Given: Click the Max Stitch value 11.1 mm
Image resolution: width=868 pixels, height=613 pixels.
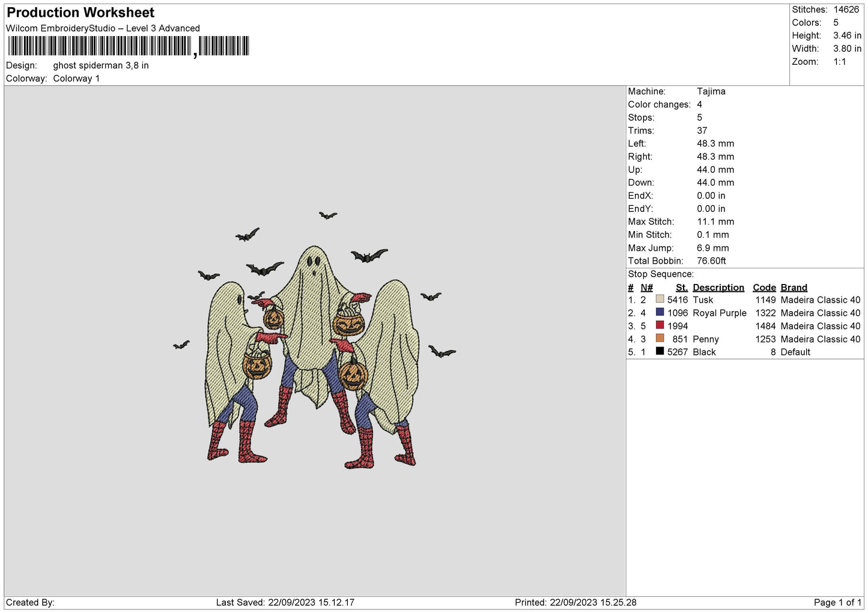Looking at the screenshot, I should pos(715,222).
